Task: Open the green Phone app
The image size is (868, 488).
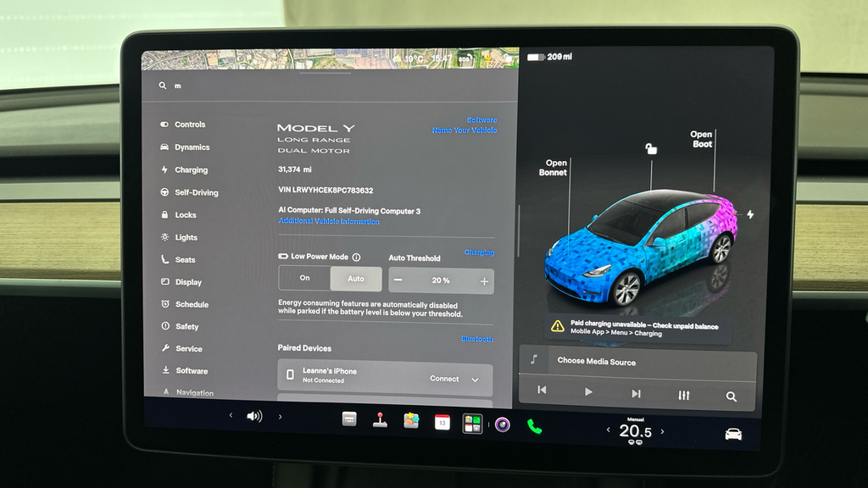Action: pos(534,427)
